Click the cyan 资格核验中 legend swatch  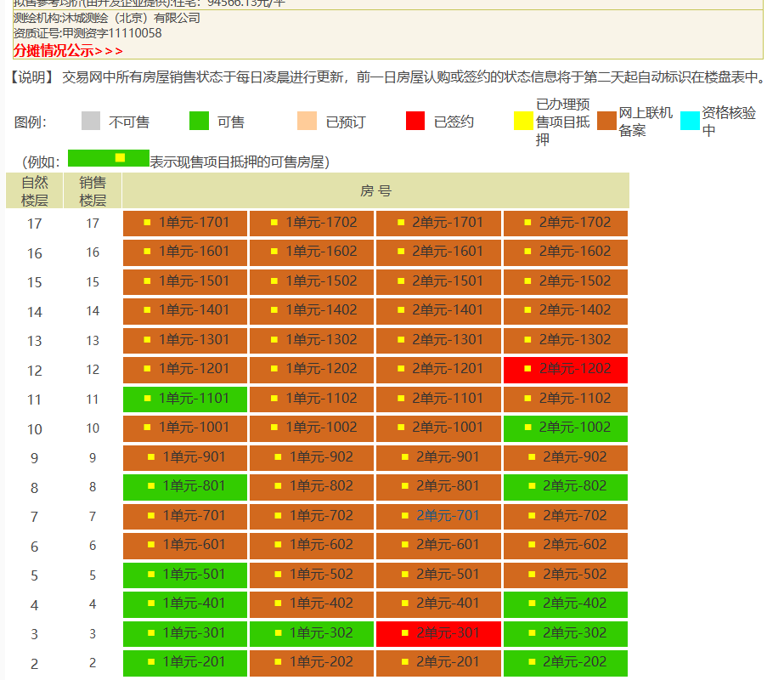tap(690, 121)
